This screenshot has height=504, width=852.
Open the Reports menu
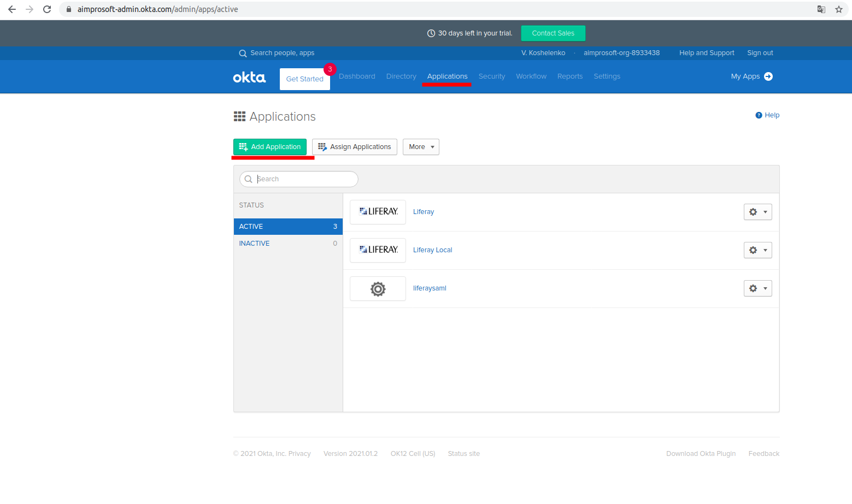(x=570, y=76)
